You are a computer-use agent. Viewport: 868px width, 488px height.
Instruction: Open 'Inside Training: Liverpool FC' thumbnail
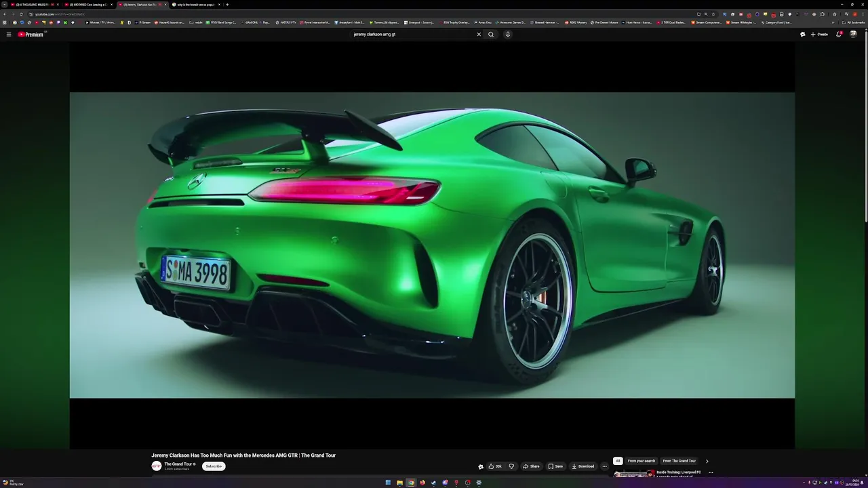[635, 473]
